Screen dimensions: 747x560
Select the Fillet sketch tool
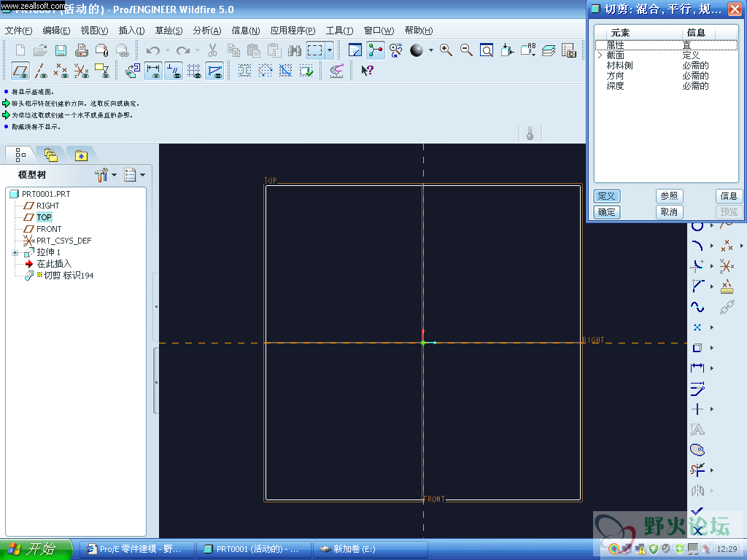[x=697, y=265]
